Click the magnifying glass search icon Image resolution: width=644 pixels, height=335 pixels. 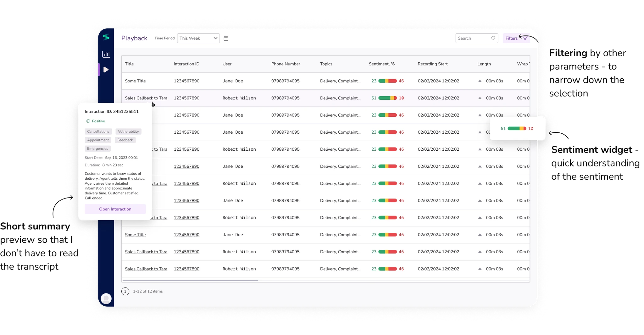pyautogui.click(x=493, y=38)
